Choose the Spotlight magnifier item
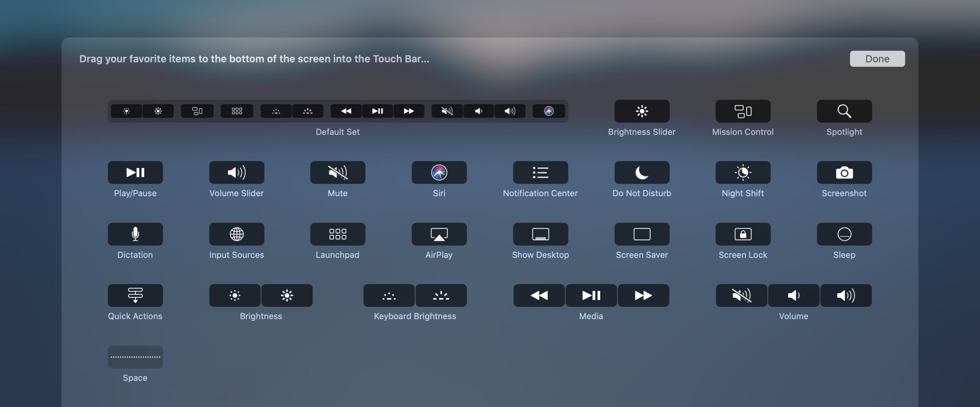This screenshot has width=980, height=407. (844, 111)
